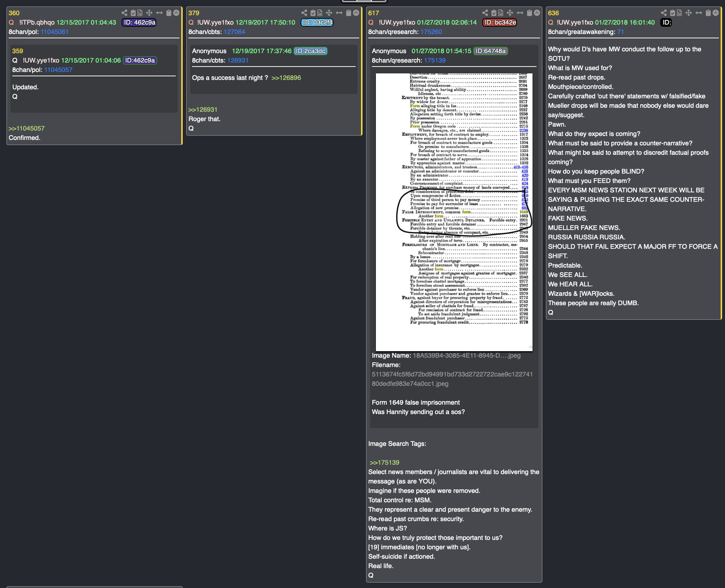Click the image-file icon on post 617
Image resolution: width=725 pixels, height=588 pixels.
[501, 13]
